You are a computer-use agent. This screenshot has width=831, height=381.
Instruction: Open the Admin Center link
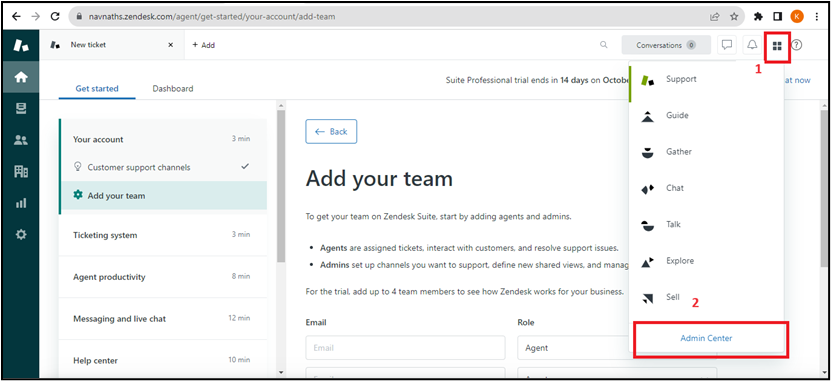pos(706,338)
